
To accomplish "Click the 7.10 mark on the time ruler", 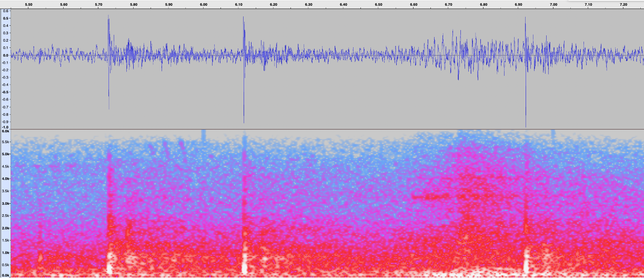I will [588, 4].
